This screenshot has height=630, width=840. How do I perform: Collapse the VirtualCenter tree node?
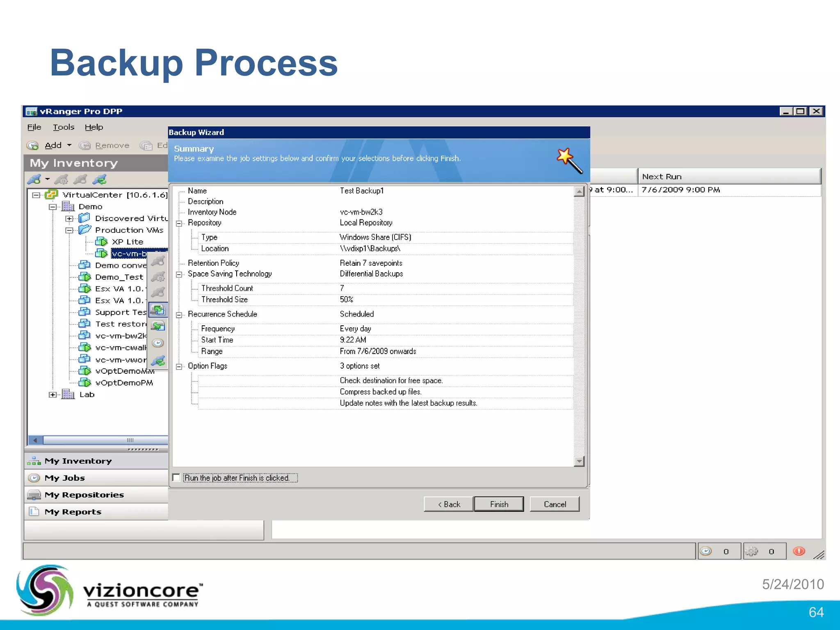tap(36, 195)
